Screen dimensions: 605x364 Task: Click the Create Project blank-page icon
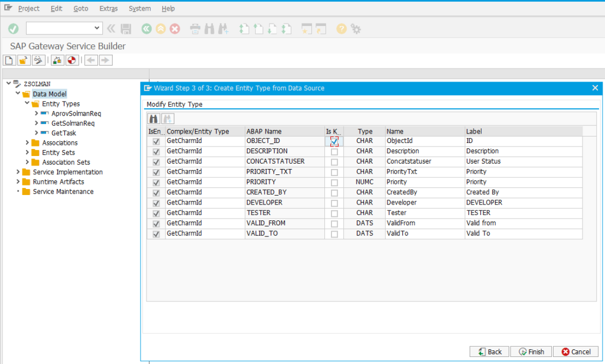point(9,60)
